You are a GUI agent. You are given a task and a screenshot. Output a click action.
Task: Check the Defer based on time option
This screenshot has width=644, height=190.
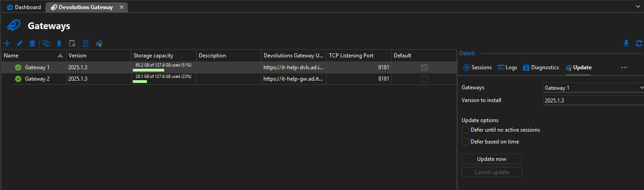pos(465,142)
